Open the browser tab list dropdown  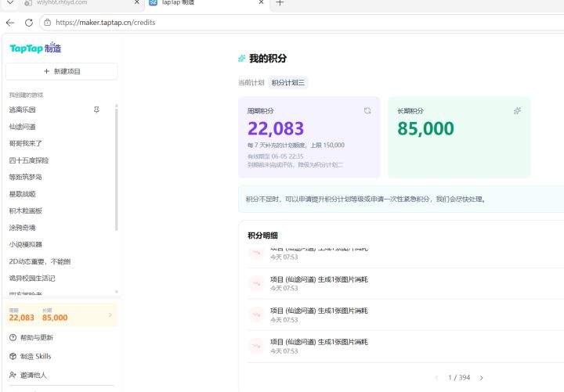point(10,2)
